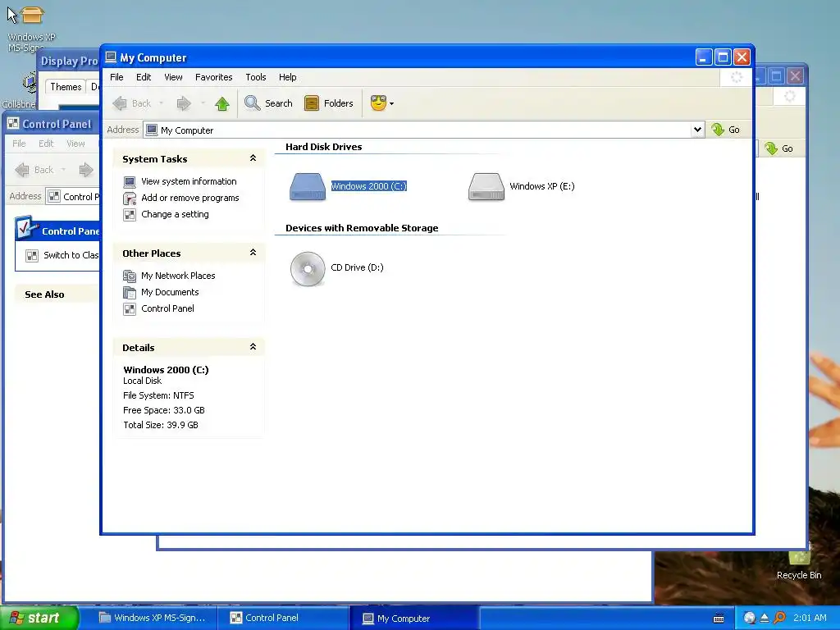The height and width of the screenshot is (630, 840).
Task: Open the Tools menu
Action: (256, 77)
